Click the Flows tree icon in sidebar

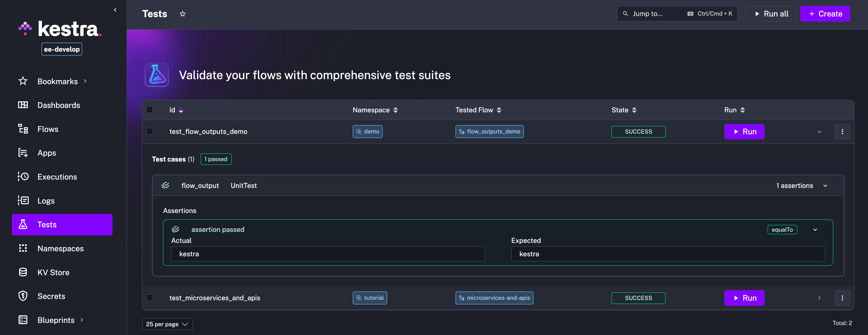[x=23, y=129]
